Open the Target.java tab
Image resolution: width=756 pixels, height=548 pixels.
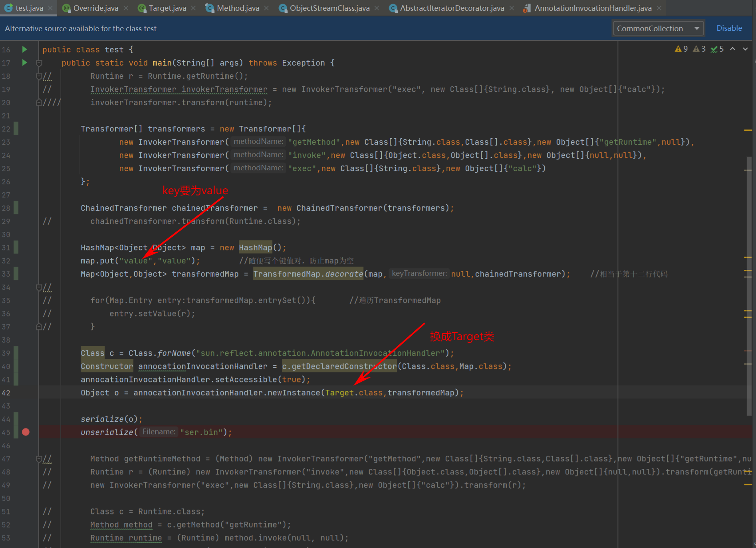pyautogui.click(x=167, y=8)
